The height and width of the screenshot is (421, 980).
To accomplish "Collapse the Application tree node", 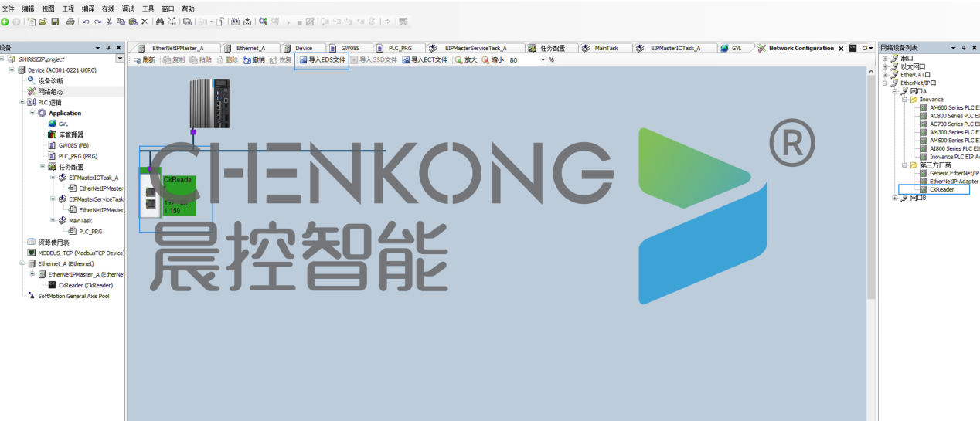I will pyautogui.click(x=32, y=113).
